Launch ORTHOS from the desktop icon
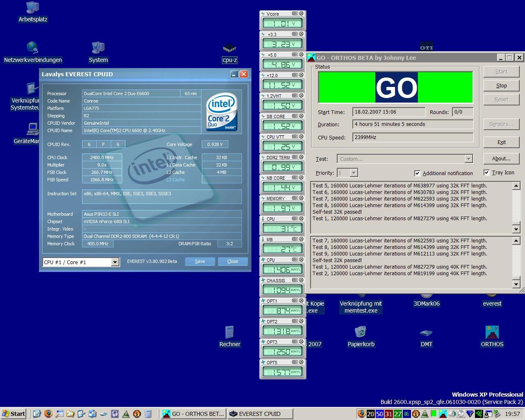525x420 pixels. coord(492,337)
